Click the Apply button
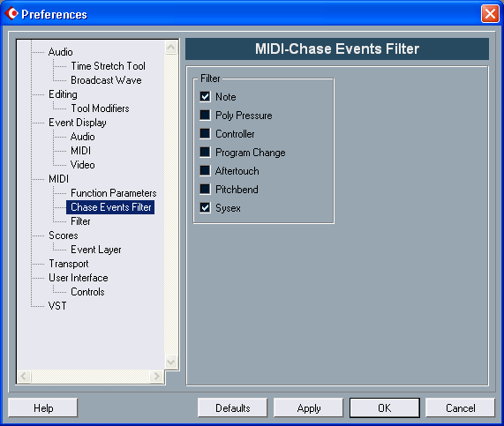The width and height of the screenshot is (504, 426). (309, 408)
